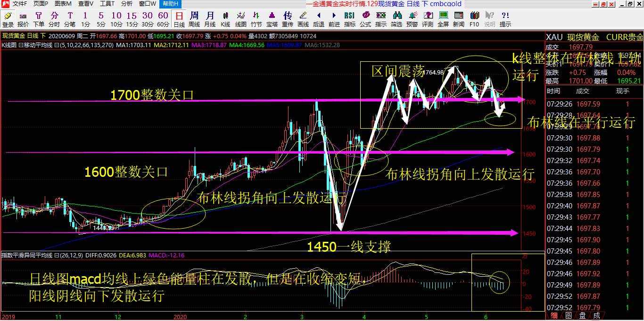Open the 查看V menu
Viewport: 644px width, 321px height.
pyautogui.click(x=86, y=4)
